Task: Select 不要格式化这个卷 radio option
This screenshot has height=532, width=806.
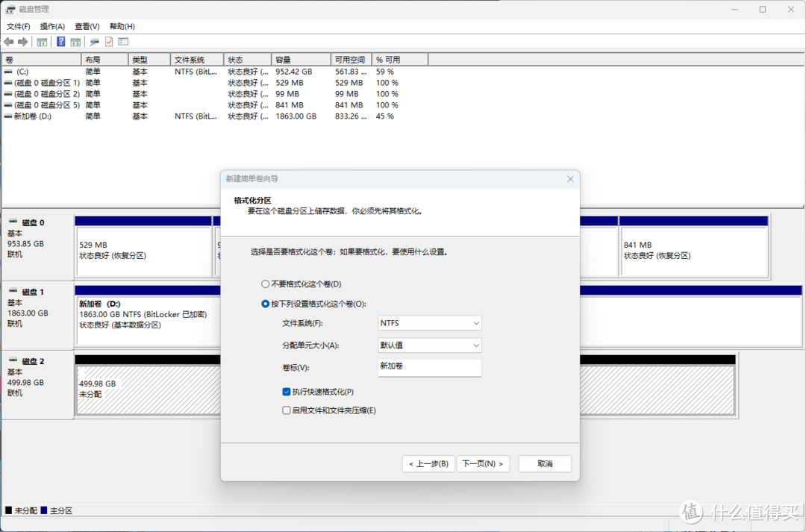Action: click(x=265, y=284)
